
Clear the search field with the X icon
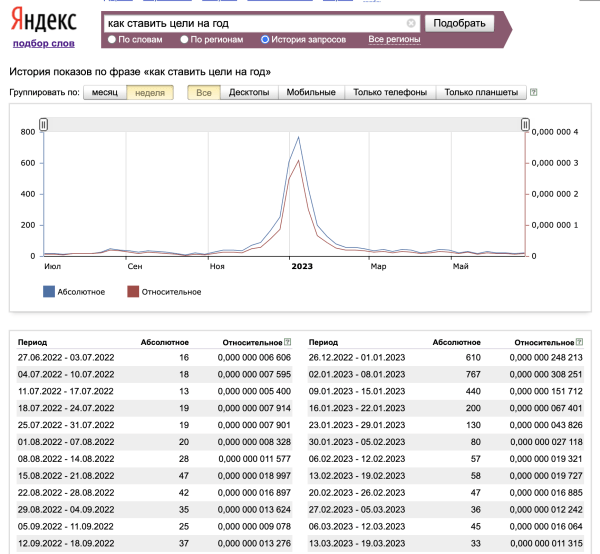coord(411,23)
